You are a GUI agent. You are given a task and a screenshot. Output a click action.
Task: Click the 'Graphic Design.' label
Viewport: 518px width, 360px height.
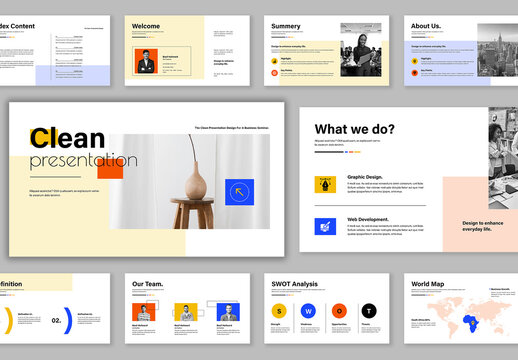pos(365,177)
